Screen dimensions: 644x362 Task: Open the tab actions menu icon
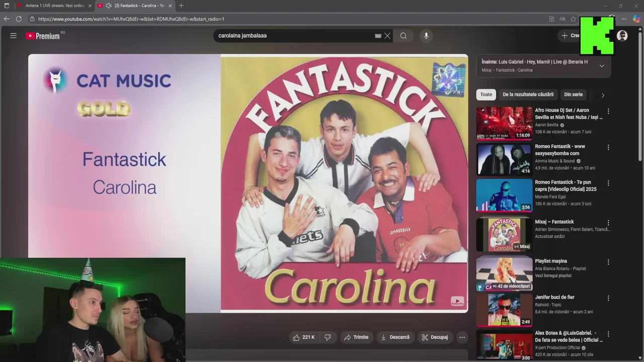tap(7, 6)
